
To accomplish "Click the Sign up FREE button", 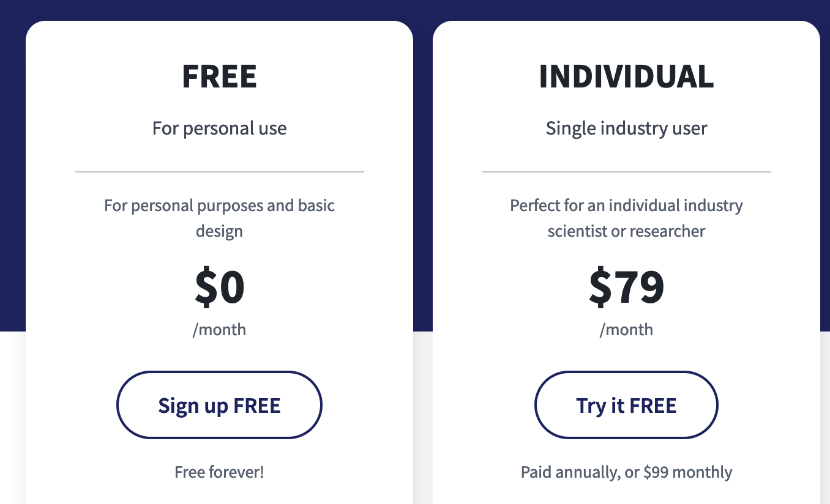I will (x=219, y=405).
